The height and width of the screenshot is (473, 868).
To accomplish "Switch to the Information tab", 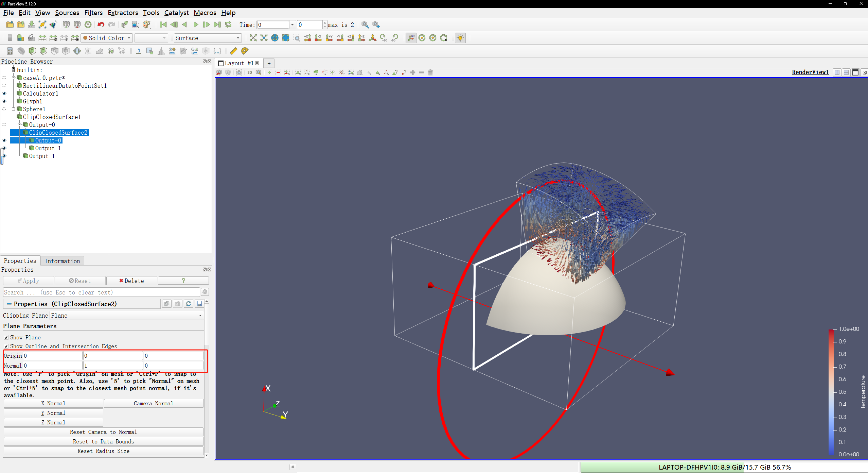I will pos(62,261).
